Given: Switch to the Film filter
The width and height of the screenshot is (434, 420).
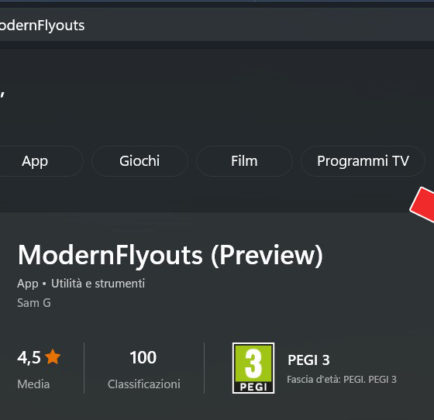Looking at the screenshot, I should [x=244, y=161].
